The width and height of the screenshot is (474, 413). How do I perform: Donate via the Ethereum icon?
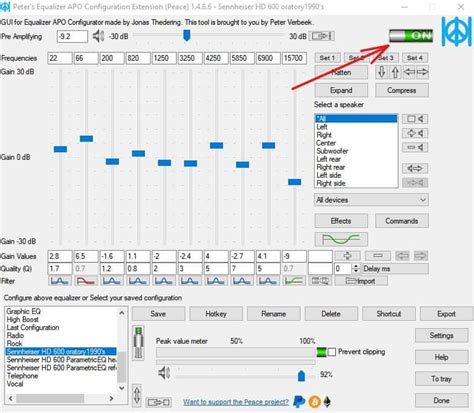click(328, 402)
